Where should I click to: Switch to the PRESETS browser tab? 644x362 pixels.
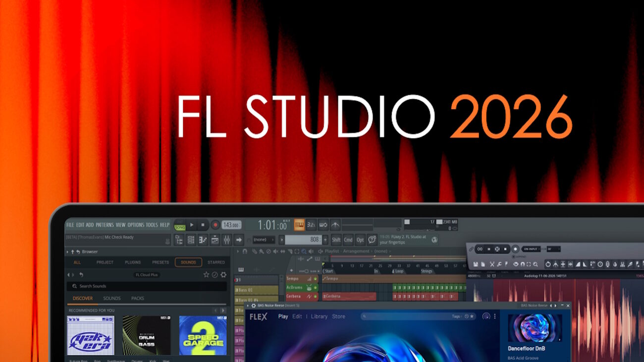click(x=161, y=262)
